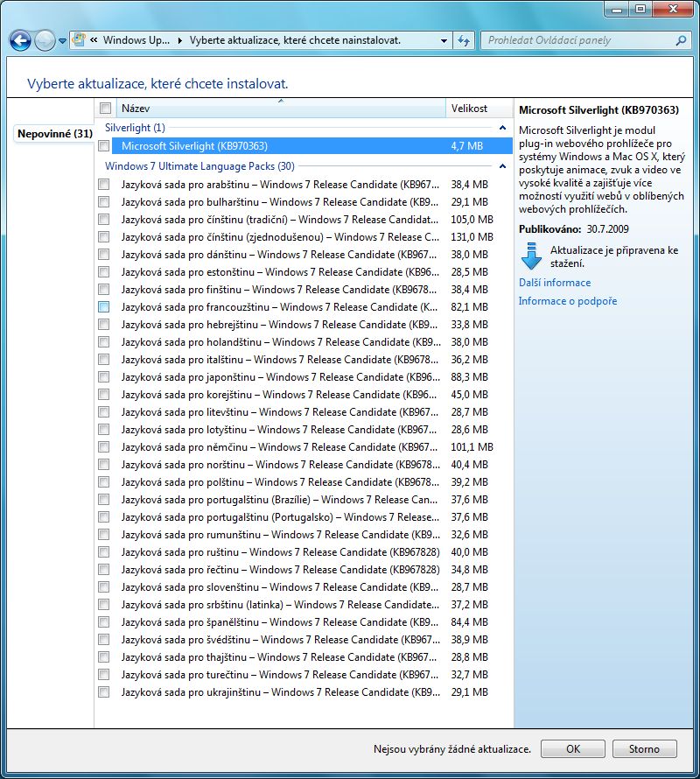Check the arabštinu language pack checkbox
The image size is (700, 779).
point(104,185)
